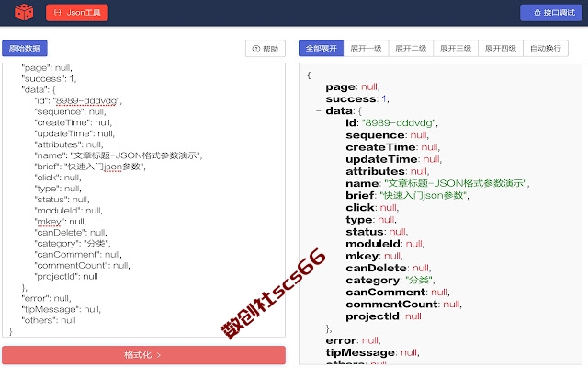Click the createTime key in formatted output
This screenshot has width=588, height=368.
pyautogui.click(x=380, y=147)
